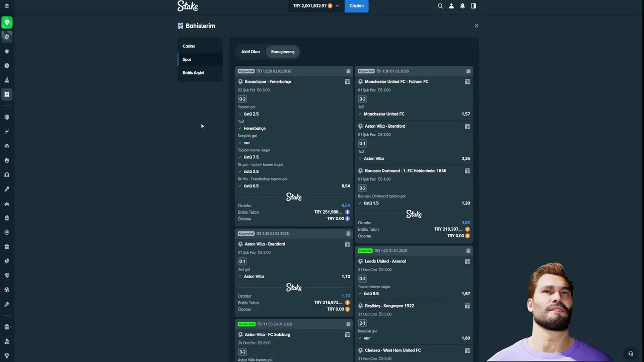The height and width of the screenshot is (362, 644).
Task: Select Casino in Bahislerim side menu
Action: (200, 46)
